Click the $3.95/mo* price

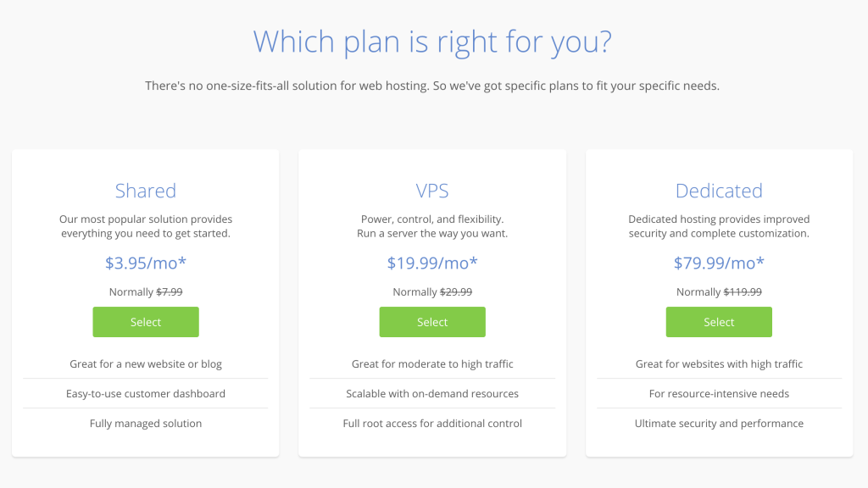coord(146,263)
